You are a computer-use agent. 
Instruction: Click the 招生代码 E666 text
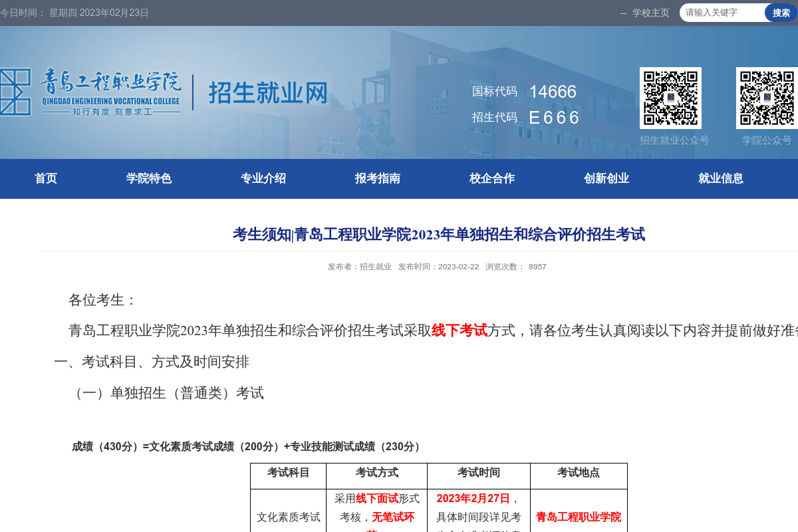(525, 118)
